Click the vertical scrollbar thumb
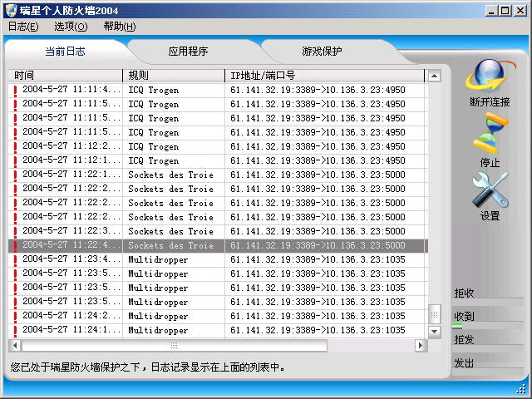The width and height of the screenshot is (532, 399). (435, 314)
